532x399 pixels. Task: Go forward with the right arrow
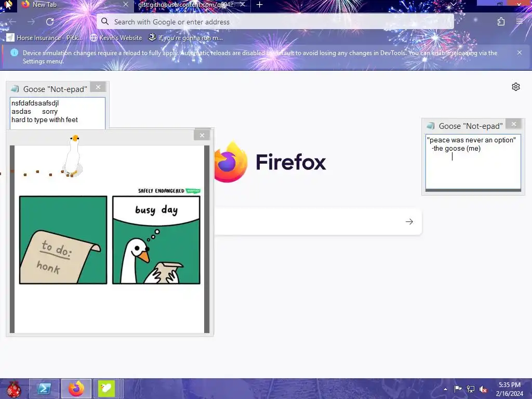(x=31, y=22)
